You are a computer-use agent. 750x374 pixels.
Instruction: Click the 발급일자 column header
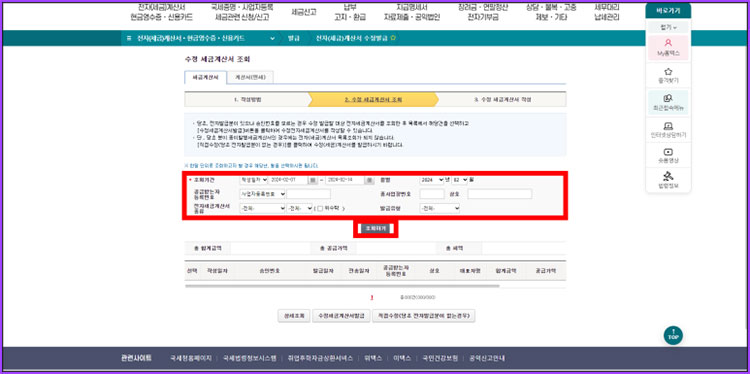pos(323,271)
